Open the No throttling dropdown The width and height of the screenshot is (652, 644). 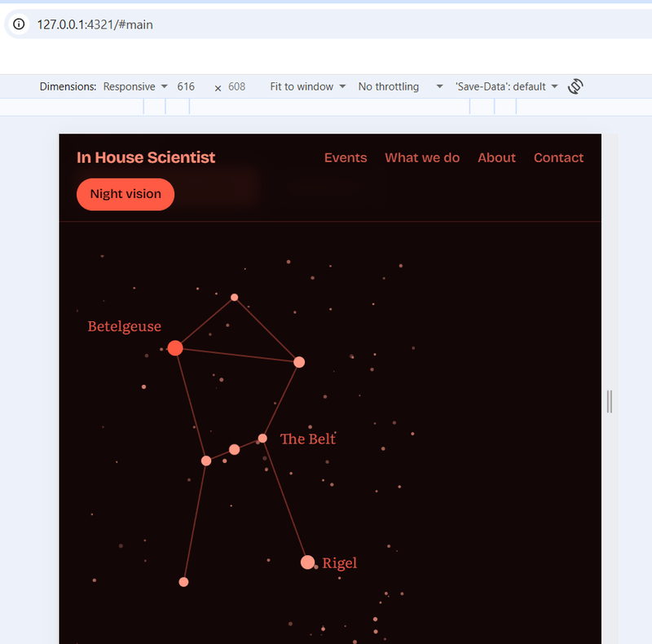tap(400, 86)
